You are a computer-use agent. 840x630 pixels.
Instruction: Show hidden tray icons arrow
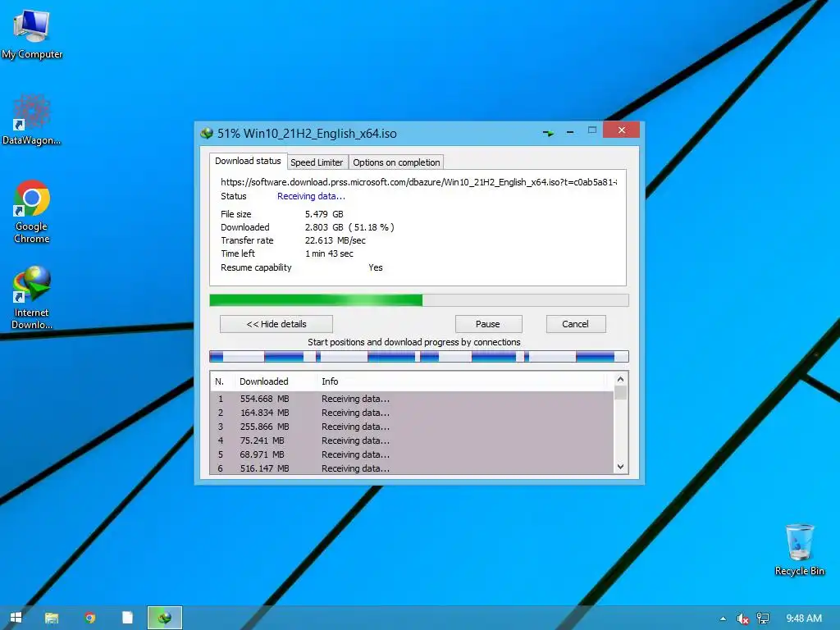pyautogui.click(x=723, y=619)
